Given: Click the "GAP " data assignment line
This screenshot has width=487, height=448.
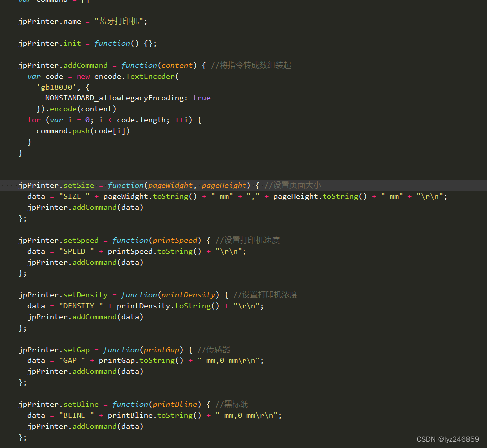Looking at the screenshot, I should (x=146, y=360).
